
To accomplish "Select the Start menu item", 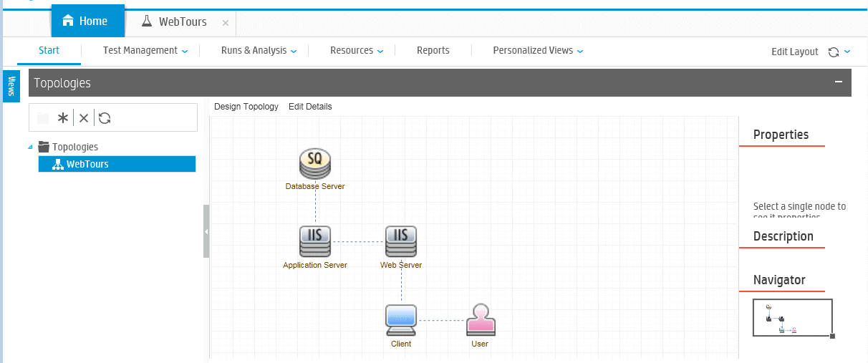I will click(49, 51).
